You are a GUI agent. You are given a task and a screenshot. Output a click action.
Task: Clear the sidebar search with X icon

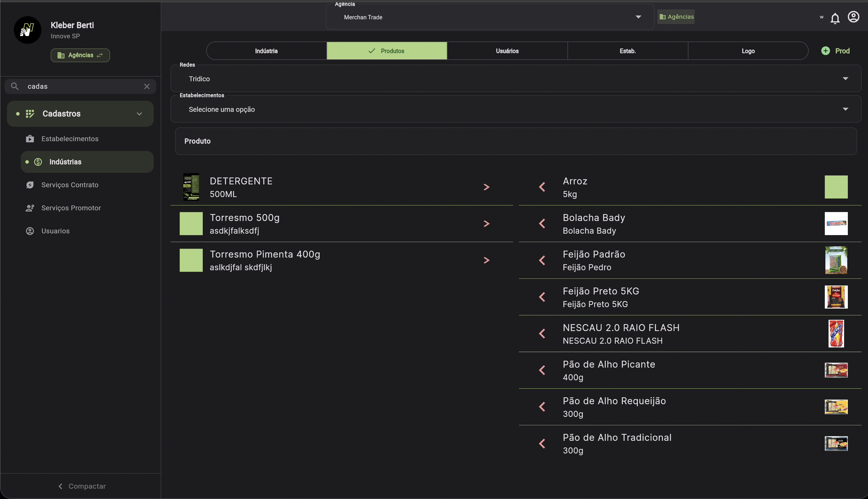pos(147,86)
